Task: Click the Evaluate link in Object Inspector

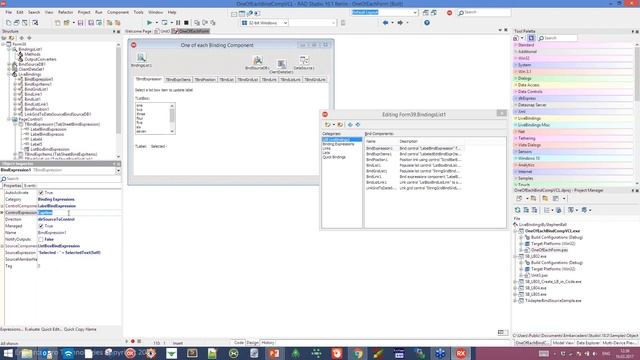Action: [32, 329]
